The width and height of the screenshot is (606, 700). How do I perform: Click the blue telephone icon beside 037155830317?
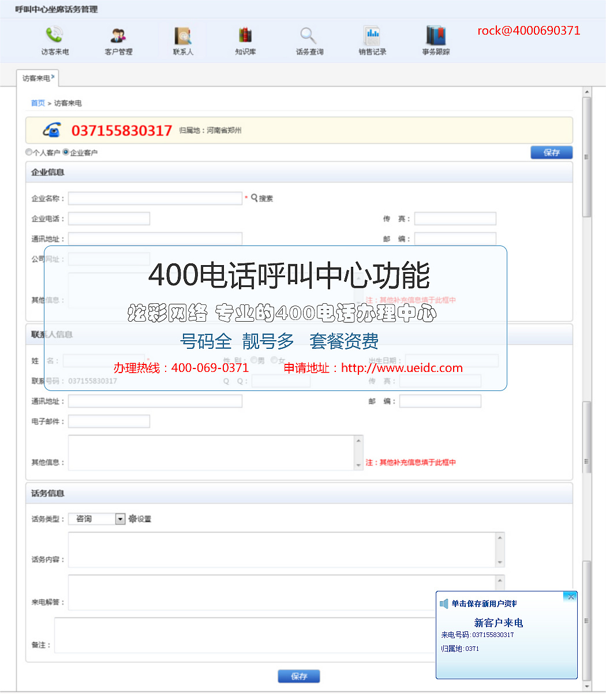coord(52,130)
